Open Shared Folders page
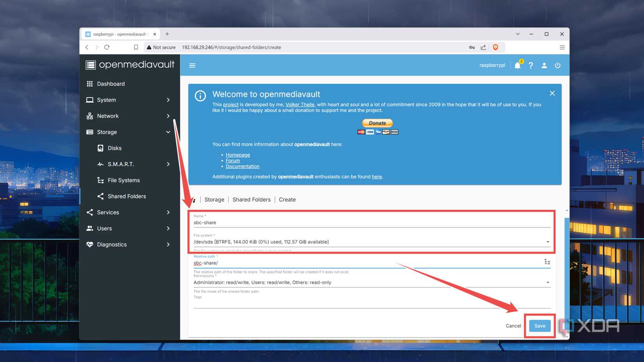Image resolution: width=644 pixels, height=362 pixels. 129,196
